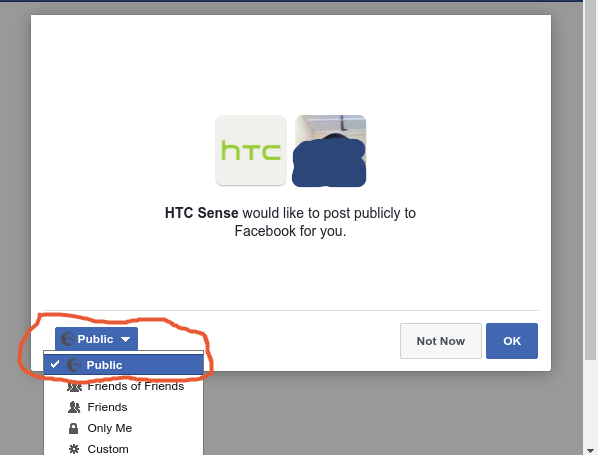Click the Not Now button
The width and height of the screenshot is (598, 455).
click(x=440, y=341)
